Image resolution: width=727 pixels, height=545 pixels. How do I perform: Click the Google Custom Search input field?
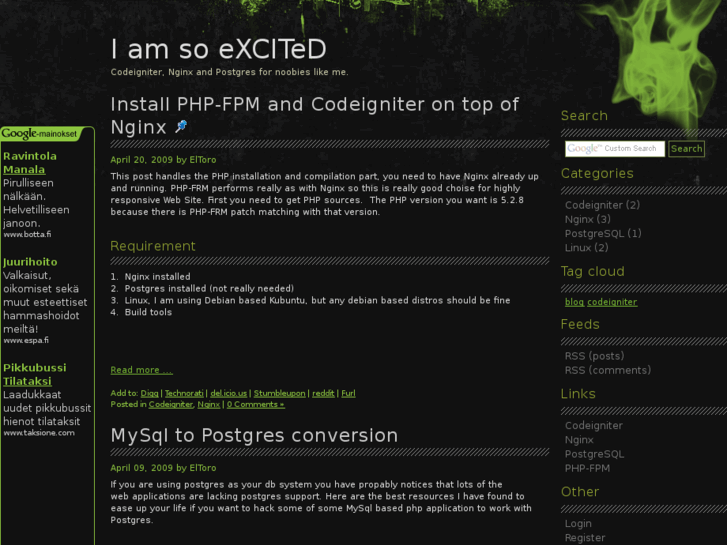(615, 148)
